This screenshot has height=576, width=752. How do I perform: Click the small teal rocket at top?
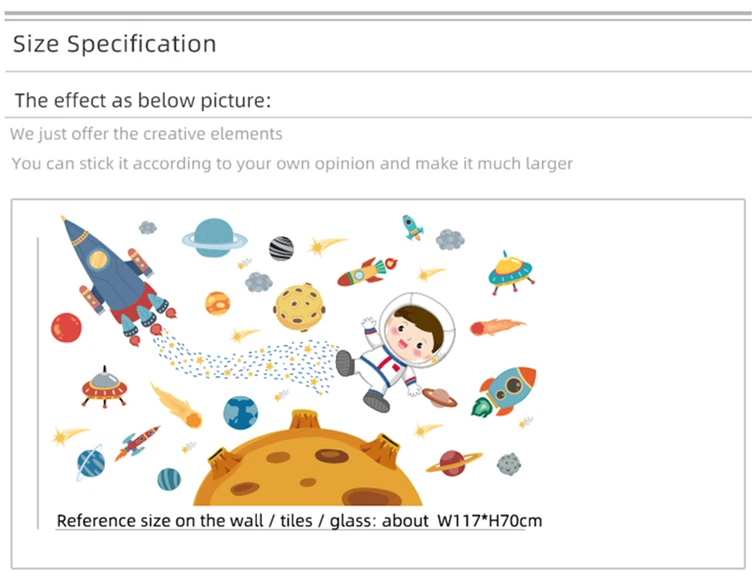pos(412,227)
